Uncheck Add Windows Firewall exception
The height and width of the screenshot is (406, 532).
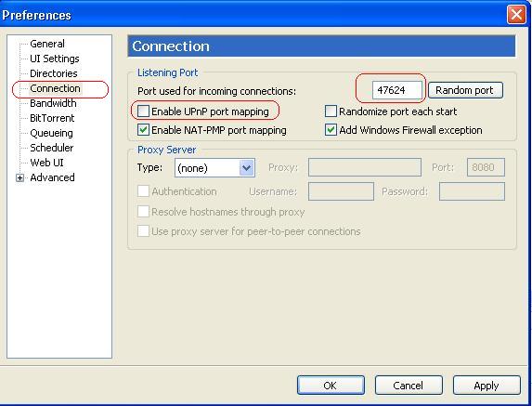coord(331,130)
